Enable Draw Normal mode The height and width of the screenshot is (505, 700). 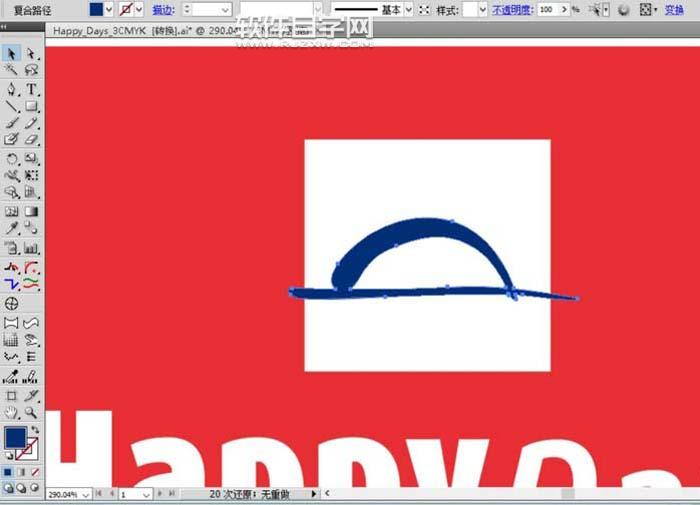click(8, 488)
